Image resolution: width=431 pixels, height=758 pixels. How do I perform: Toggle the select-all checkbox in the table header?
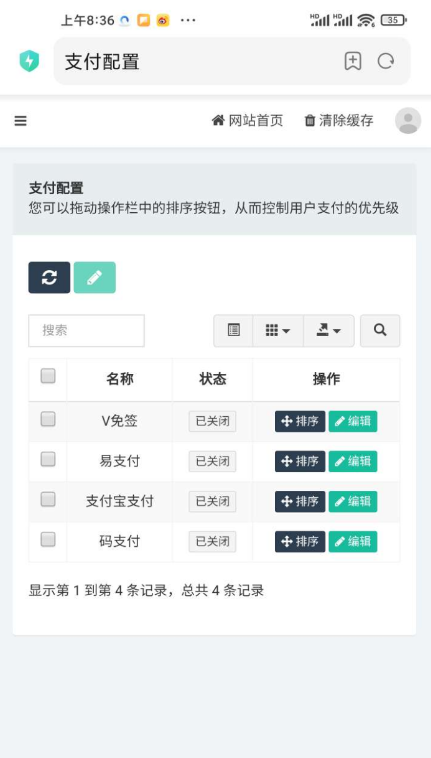point(48,376)
